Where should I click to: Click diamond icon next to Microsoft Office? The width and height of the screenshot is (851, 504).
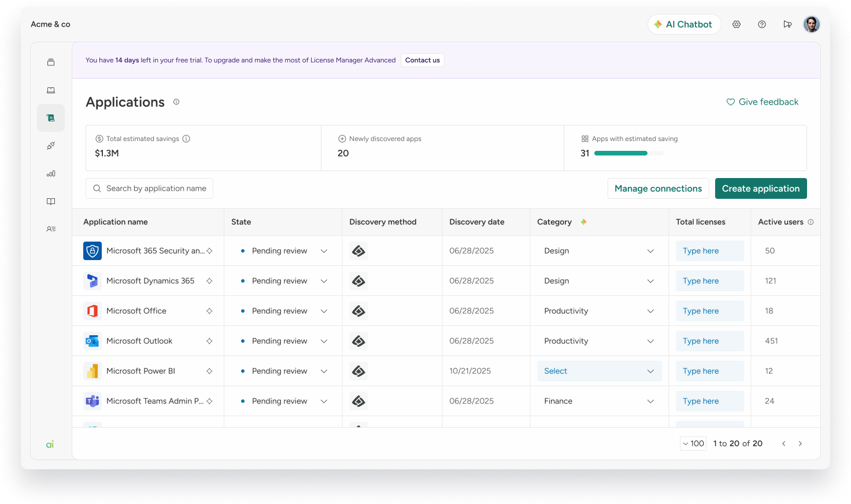(x=209, y=311)
